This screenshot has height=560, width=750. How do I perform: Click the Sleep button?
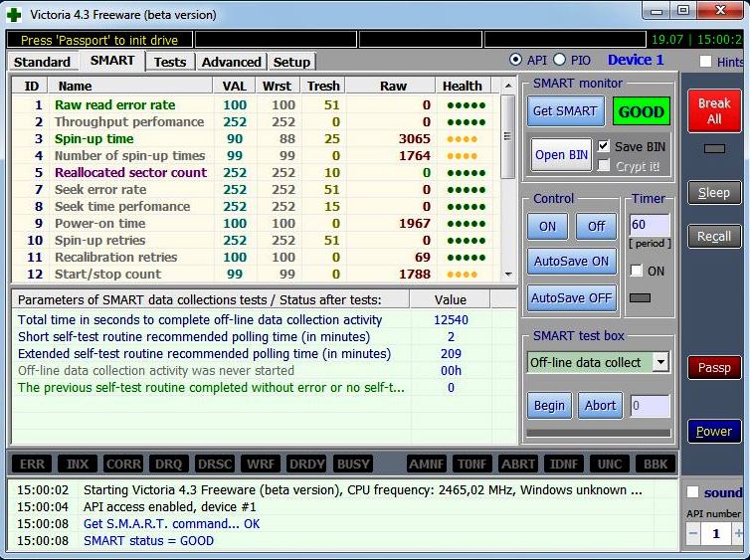[714, 193]
